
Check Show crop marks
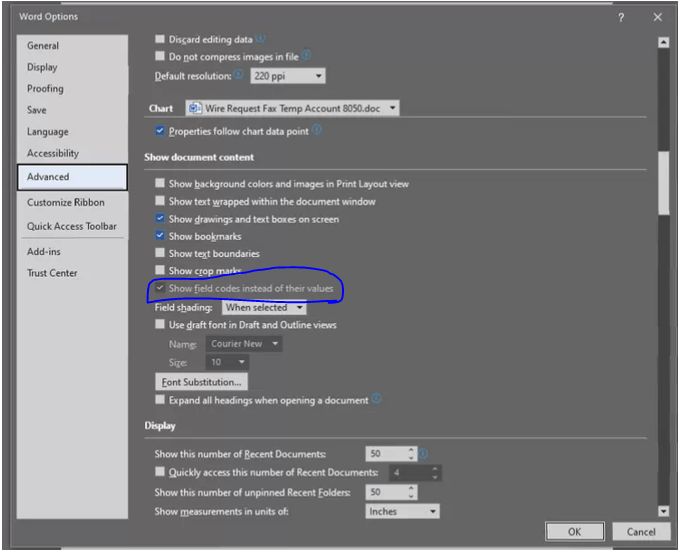pyautogui.click(x=160, y=270)
